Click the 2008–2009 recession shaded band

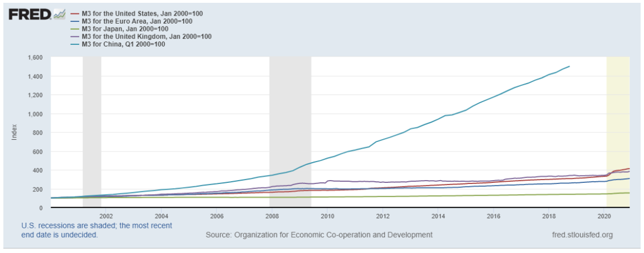(290, 132)
